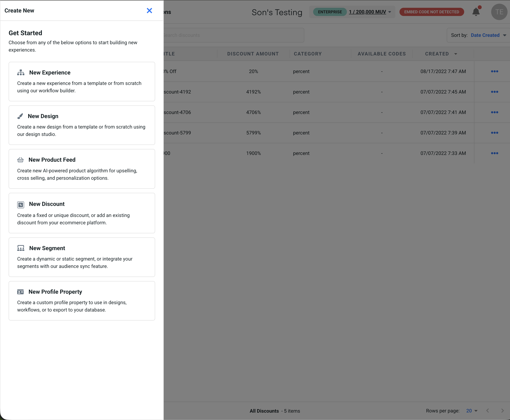The image size is (510, 420).
Task: Open actions menu for discount-4706 row
Action: pos(494,112)
